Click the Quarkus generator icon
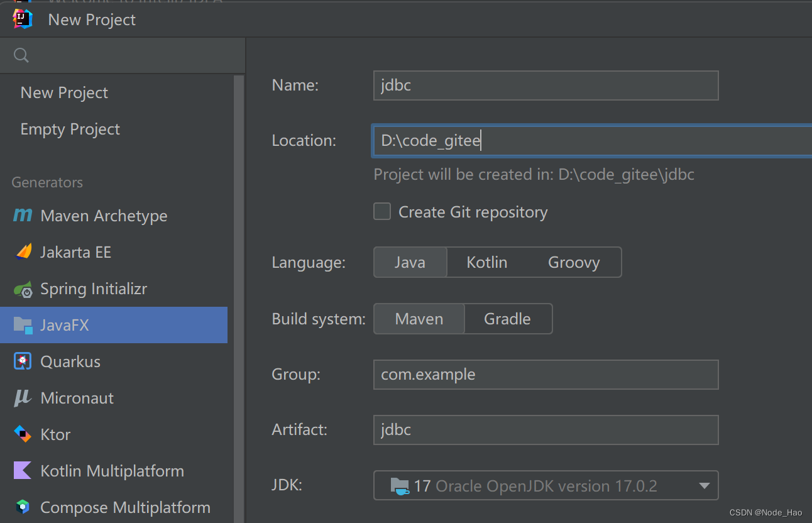Screen dimensions: 812x523 pyautogui.click(x=23, y=361)
